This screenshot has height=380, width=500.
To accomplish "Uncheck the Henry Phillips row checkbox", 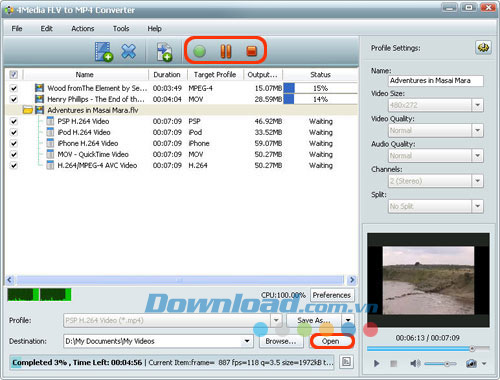I will (x=14, y=99).
